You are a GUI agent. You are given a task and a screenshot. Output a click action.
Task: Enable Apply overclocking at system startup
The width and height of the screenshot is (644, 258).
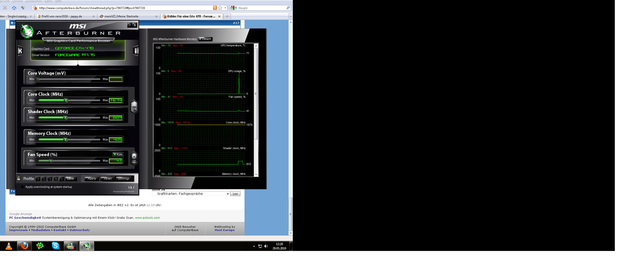(x=22, y=187)
